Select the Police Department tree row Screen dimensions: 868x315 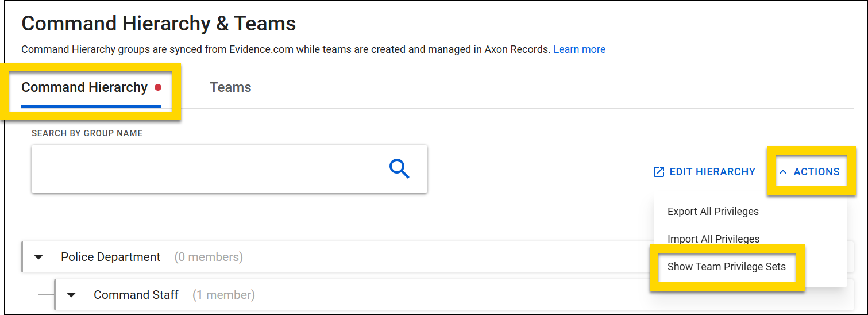(x=110, y=257)
